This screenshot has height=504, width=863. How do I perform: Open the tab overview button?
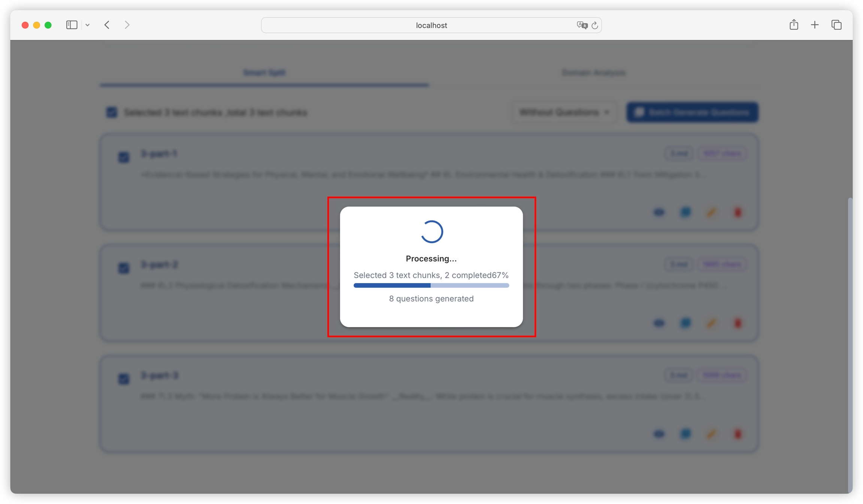click(836, 25)
